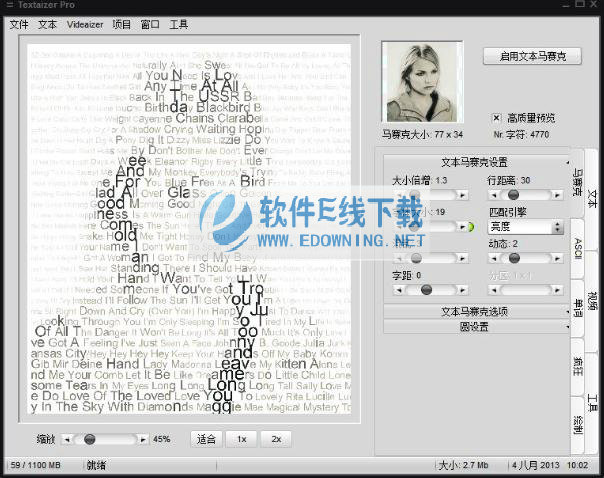Image resolution: width=604 pixels, height=478 pixels.
Task: Click 行距离 slider right arrow
Action: pyautogui.click(x=557, y=195)
